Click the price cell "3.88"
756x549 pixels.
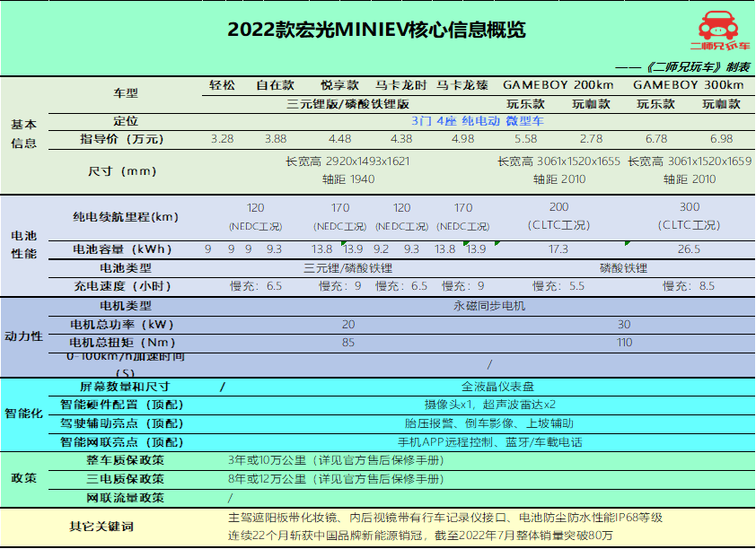pyautogui.click(x=276, y=139)
